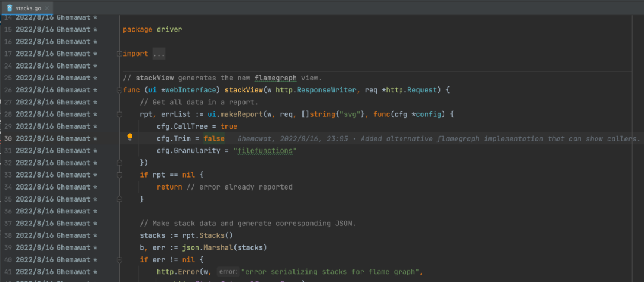644x282 pixels.
Task: Click blame annotation for line 30
Action: pyautogui.click(x=56, y=138)
